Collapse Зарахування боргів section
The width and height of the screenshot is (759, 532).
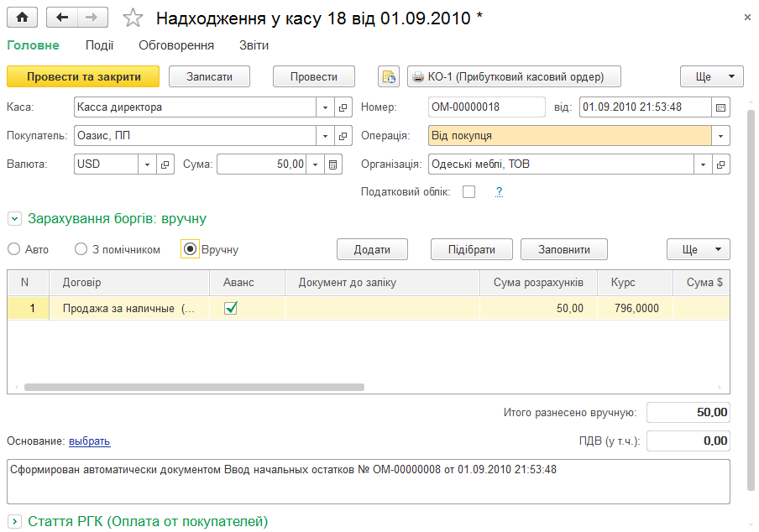point(14,219)
